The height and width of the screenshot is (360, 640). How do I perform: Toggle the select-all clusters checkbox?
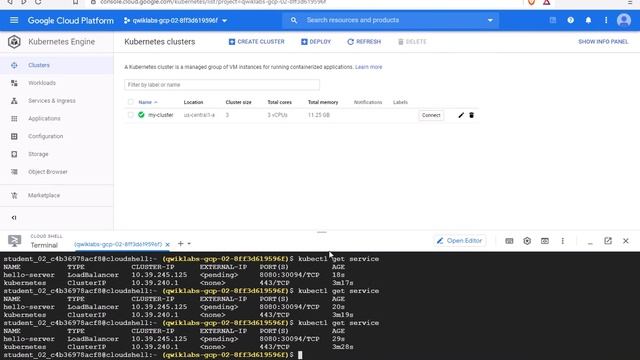pyautogui.click(x=131, y=102)
